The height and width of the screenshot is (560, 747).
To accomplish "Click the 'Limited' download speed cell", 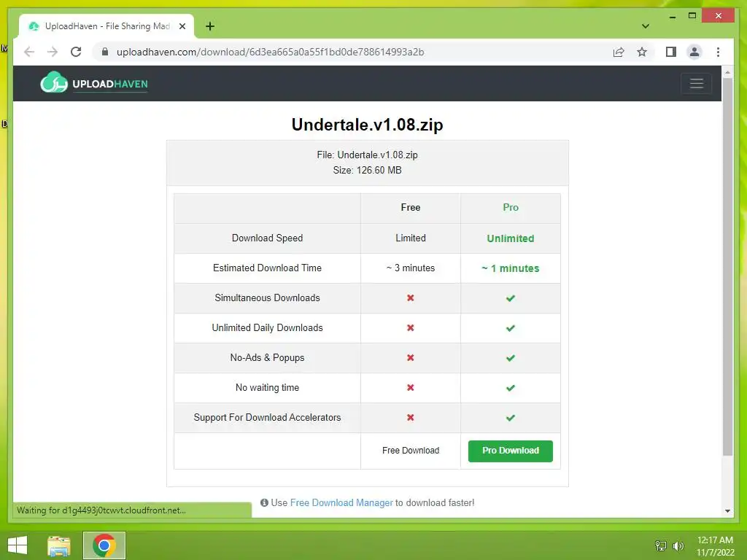I will tap(411, 238).
